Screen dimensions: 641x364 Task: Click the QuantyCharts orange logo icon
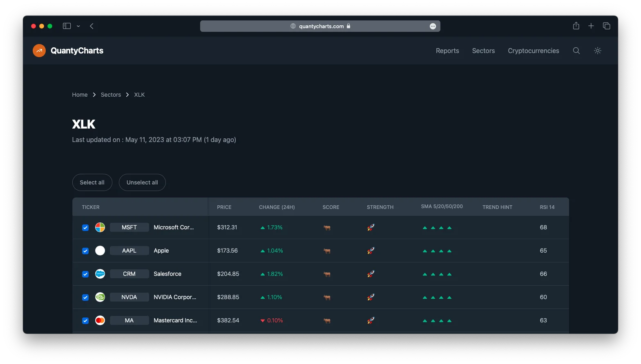point(39,51)
